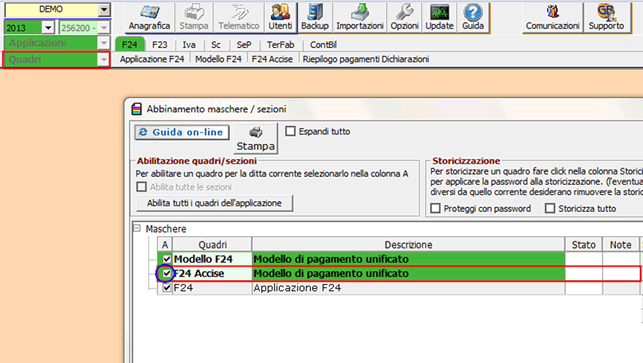Click Abilita tutti i quadri dell'applicazione
This screenshot has height=363, width=643.
[214, 203]
